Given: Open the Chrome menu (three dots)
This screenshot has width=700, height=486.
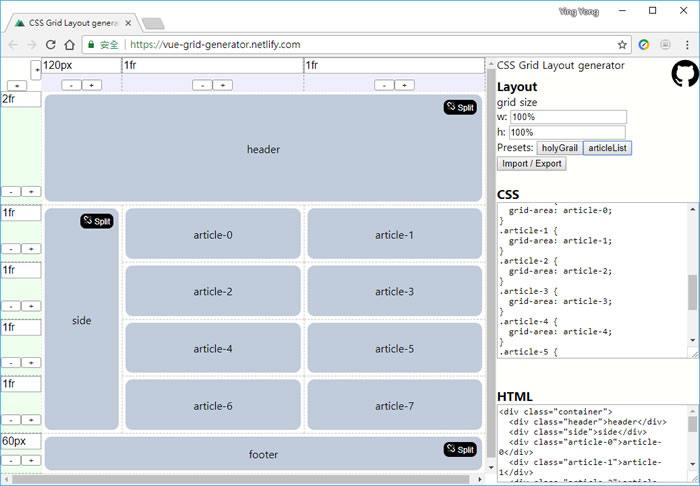Looking at the screenshot, I should (x=688, y=45).
